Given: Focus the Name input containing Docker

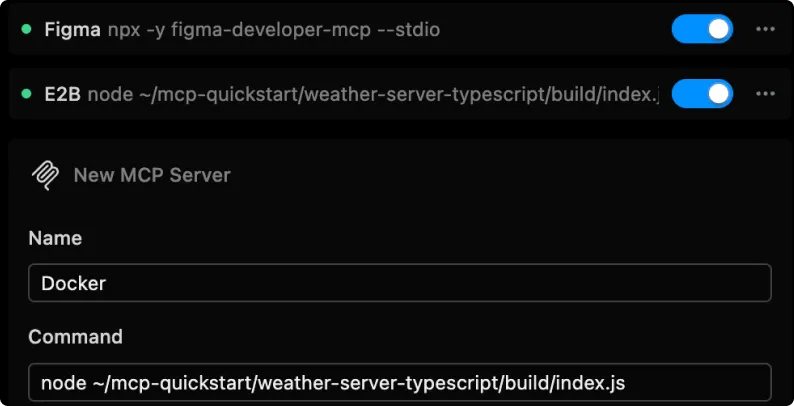Looking at the screenshot, I should coord(400,283).
